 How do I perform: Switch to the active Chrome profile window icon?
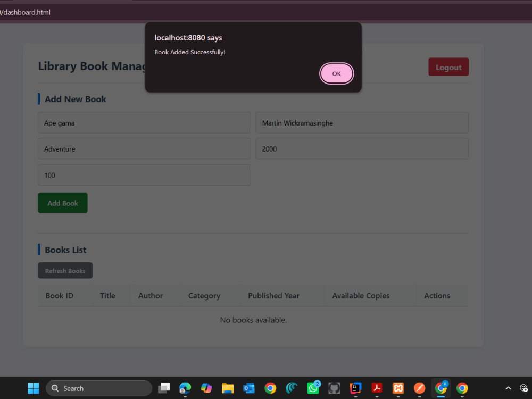440,388
